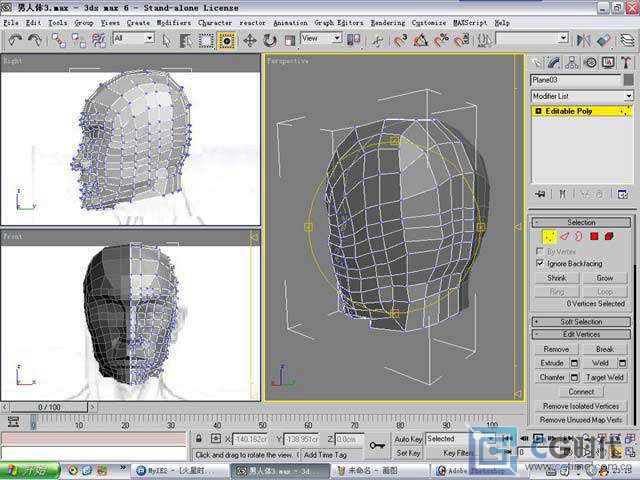Toggle the Percent Snap icon
Screen dimensions: 640x480
[x=441, y=40]
